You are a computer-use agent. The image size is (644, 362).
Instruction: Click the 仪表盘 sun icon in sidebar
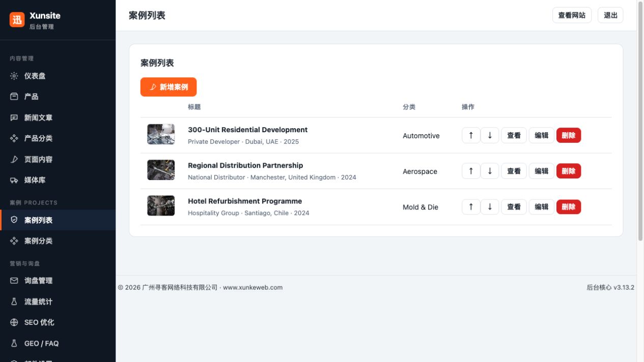click(x=14, y=76)
